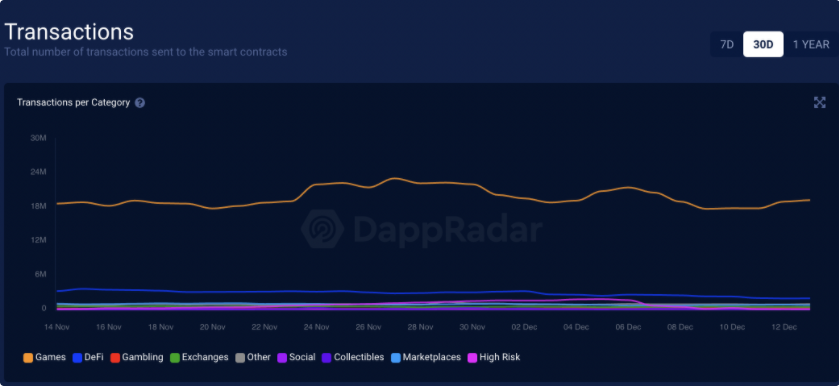Click the 24 Nov x-axis date label
Image resolution: width=839 pixels, height=387 pixels.
pyautogui.click(x=316, y=327)
